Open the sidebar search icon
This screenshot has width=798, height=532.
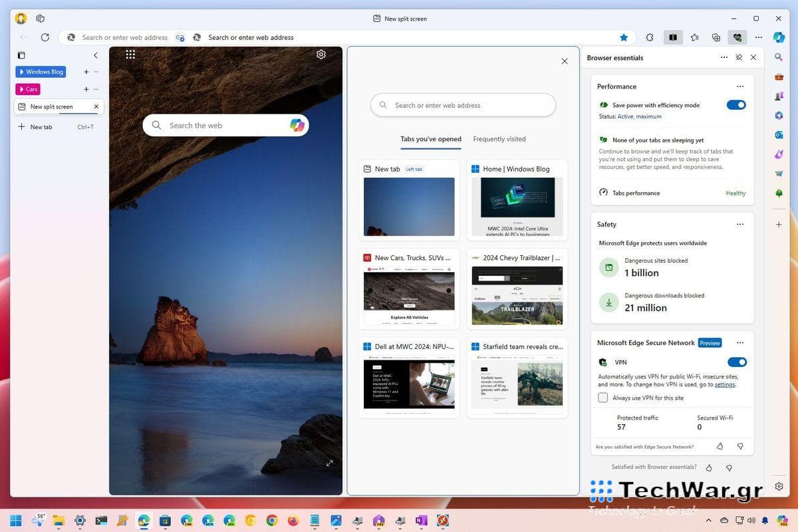click(x=778, y=57)
